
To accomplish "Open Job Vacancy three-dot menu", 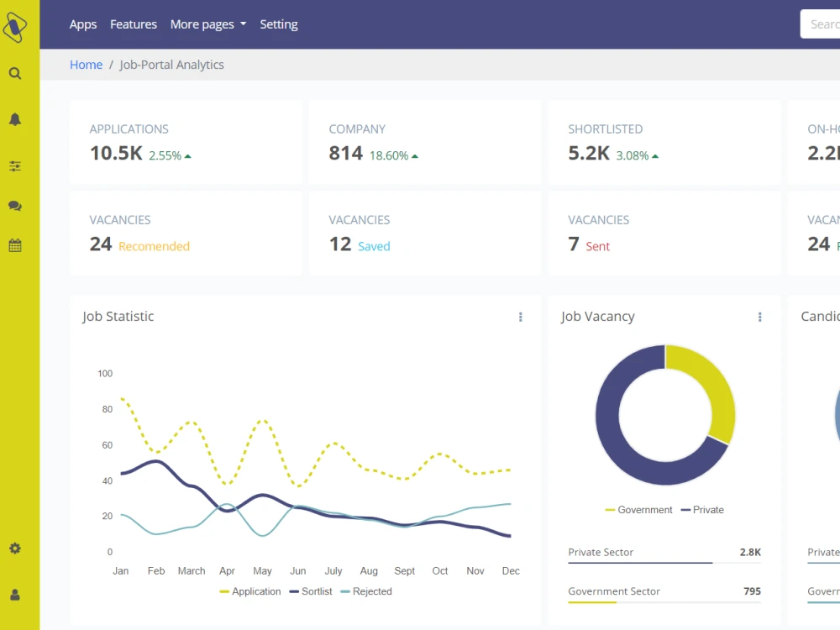I will click(x=759, y=318).
